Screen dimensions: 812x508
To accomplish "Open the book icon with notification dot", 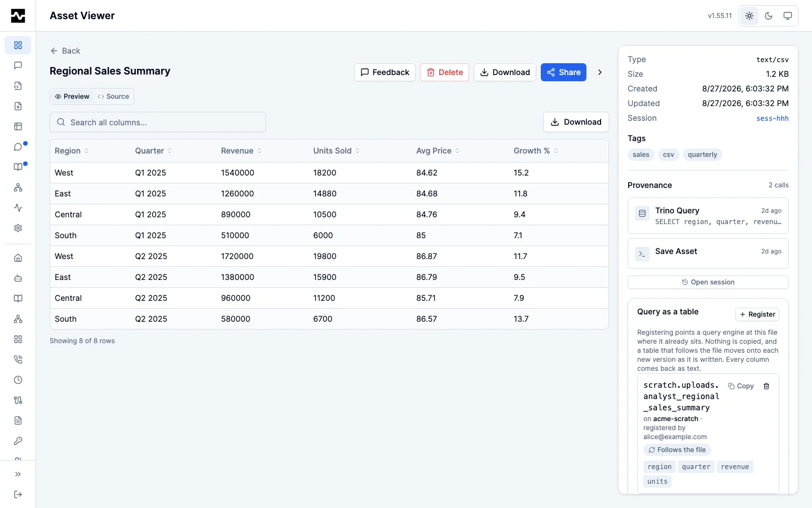I will pyautogui.click(x=18, y=167).
